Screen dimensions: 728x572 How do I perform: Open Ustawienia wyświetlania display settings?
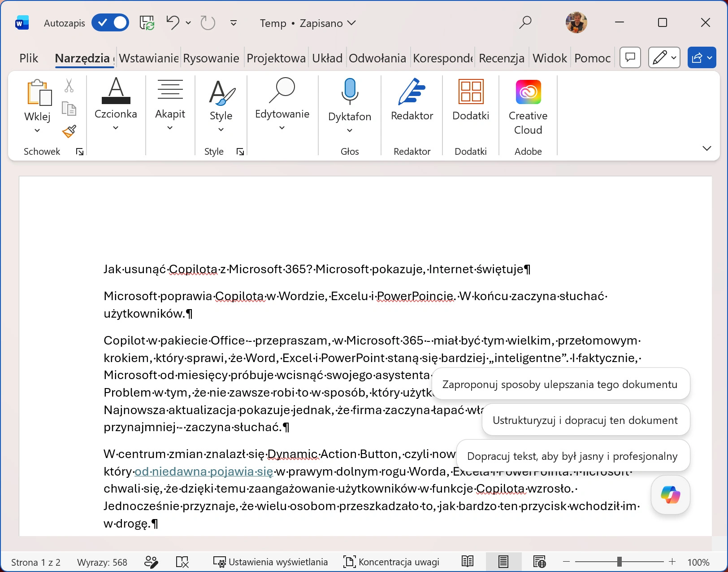[x=270, y=562]
